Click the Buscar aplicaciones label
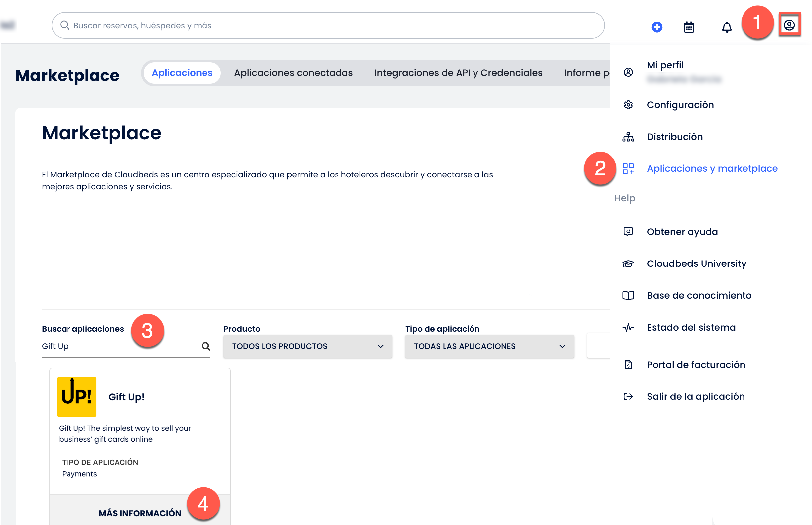 coord(82,329)
